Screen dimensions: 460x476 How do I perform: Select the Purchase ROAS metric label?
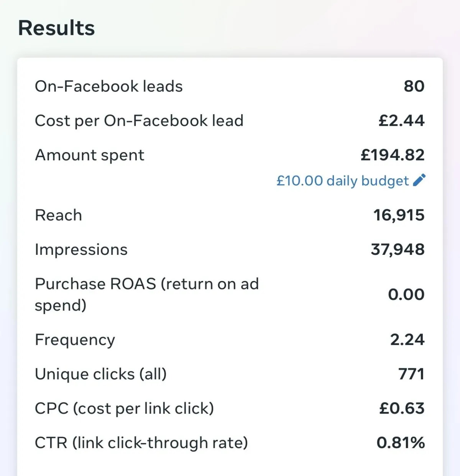(147, 294)
